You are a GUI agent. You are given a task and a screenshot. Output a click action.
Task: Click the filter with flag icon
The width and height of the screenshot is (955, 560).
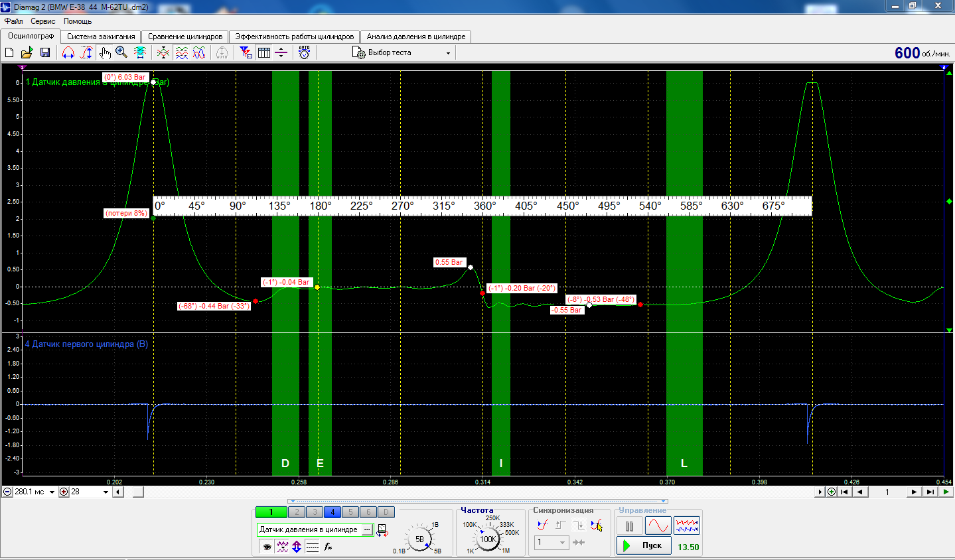point(246,53)
